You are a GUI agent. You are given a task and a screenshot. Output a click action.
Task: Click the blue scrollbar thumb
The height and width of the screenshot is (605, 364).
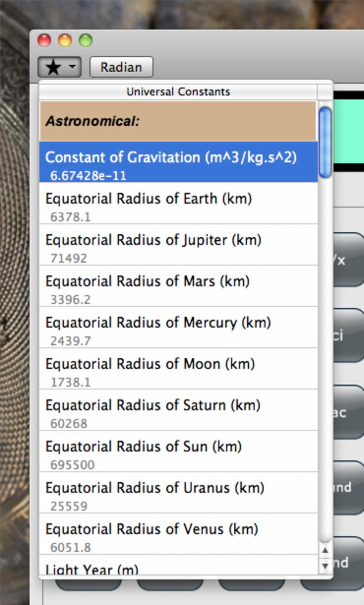click(x=325, y=142)
